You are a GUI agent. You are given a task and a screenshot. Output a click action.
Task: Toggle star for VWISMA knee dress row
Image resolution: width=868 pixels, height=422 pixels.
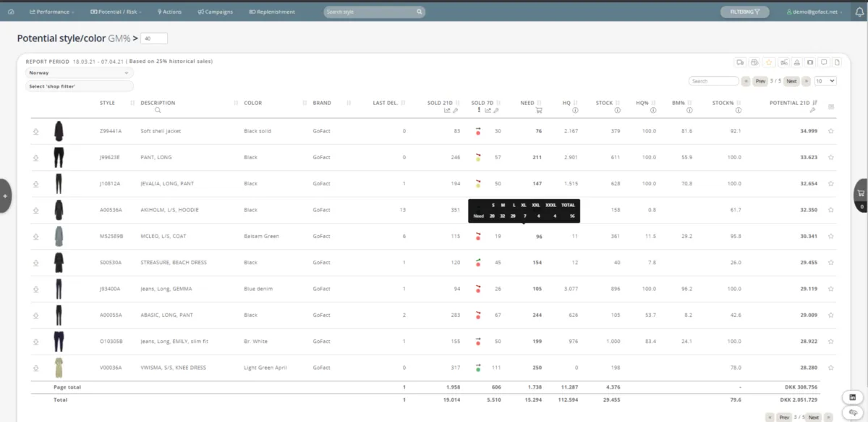(x=830, y=368)
